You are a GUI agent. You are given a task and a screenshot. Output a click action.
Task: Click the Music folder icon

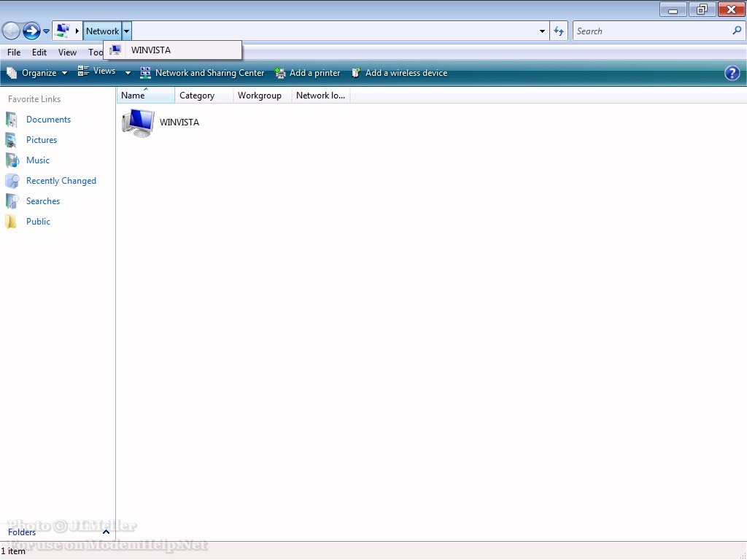12,160
